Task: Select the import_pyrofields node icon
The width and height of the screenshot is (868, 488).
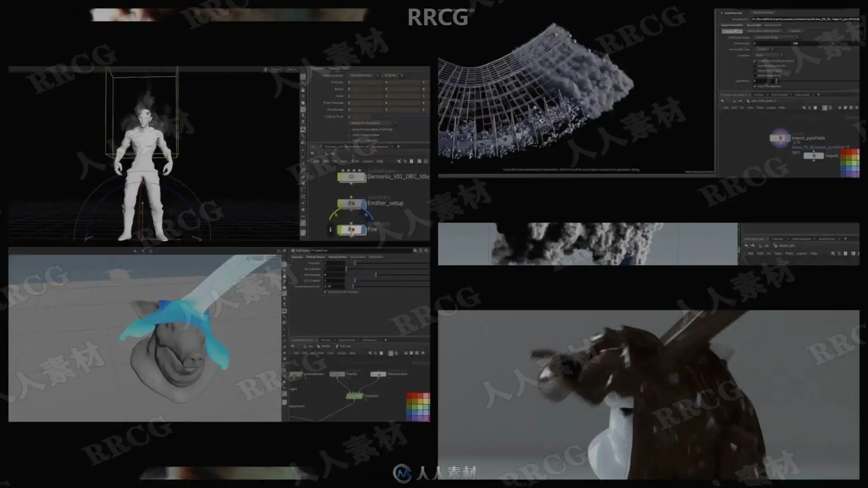Action: pyautogui.click(x=779, y=138)
